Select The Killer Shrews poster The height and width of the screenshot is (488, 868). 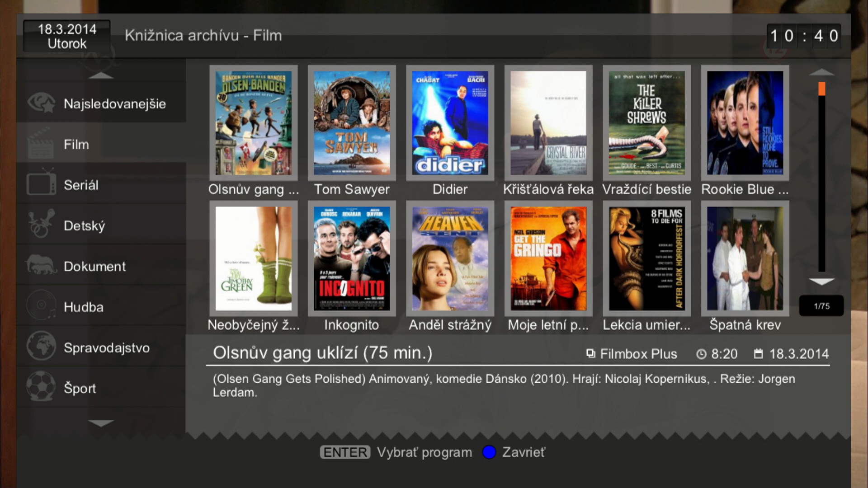click(x=646, y=123)
